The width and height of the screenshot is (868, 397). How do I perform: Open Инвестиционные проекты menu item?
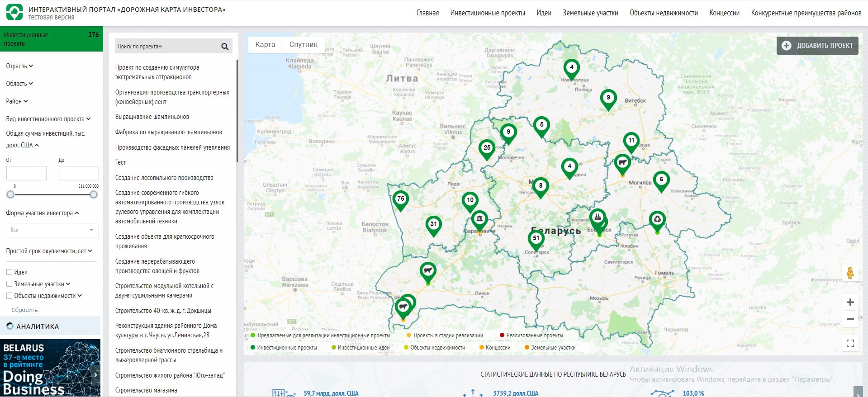(488, 13)
